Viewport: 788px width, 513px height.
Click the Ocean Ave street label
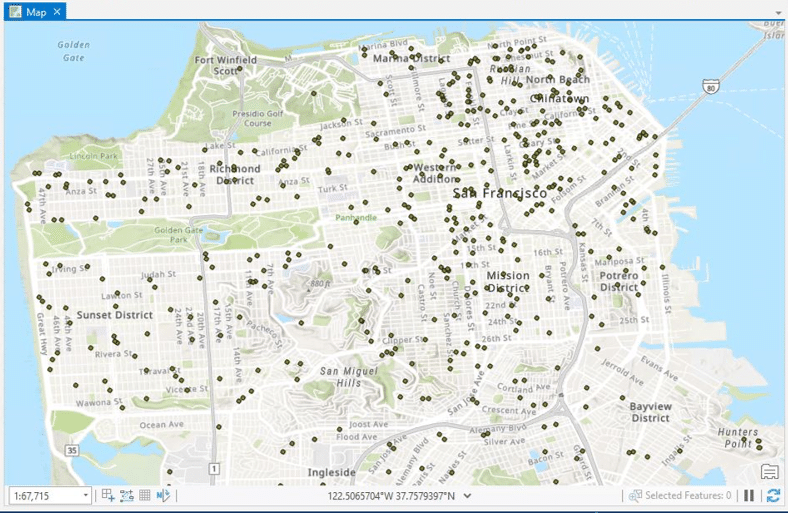pos(161,425)
